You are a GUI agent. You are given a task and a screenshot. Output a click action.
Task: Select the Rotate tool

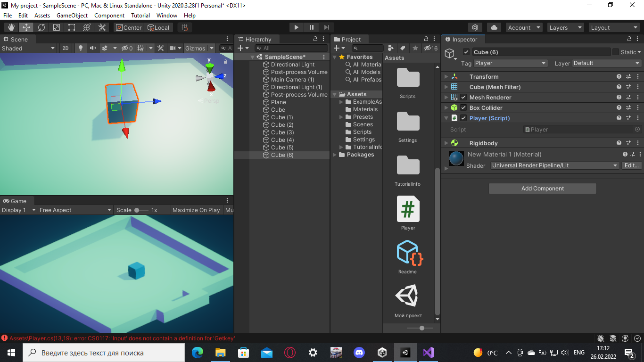(41, 27)
